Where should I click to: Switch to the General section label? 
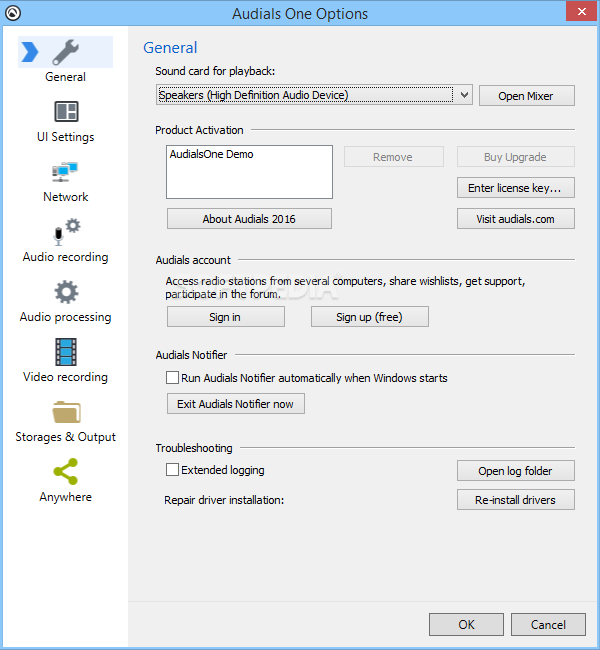point(66,77)
